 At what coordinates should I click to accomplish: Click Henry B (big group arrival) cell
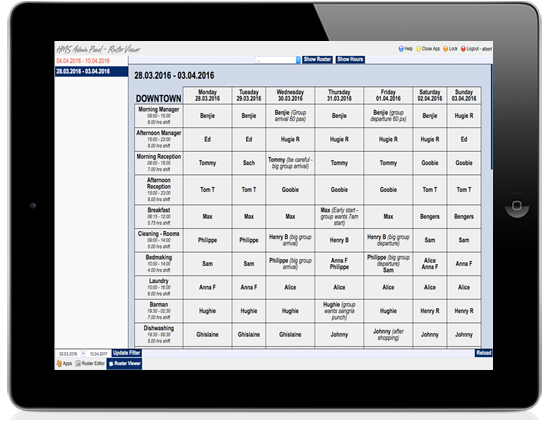pos(290,240)
